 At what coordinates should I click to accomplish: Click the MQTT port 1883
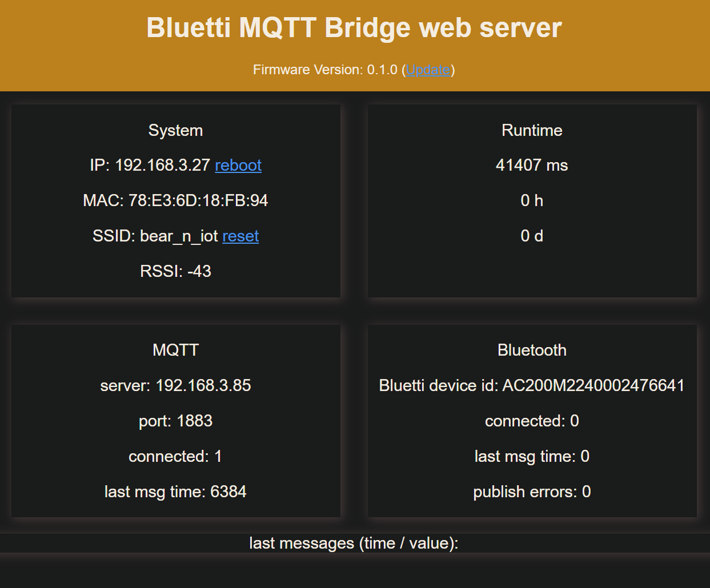[x=175, y=421]
